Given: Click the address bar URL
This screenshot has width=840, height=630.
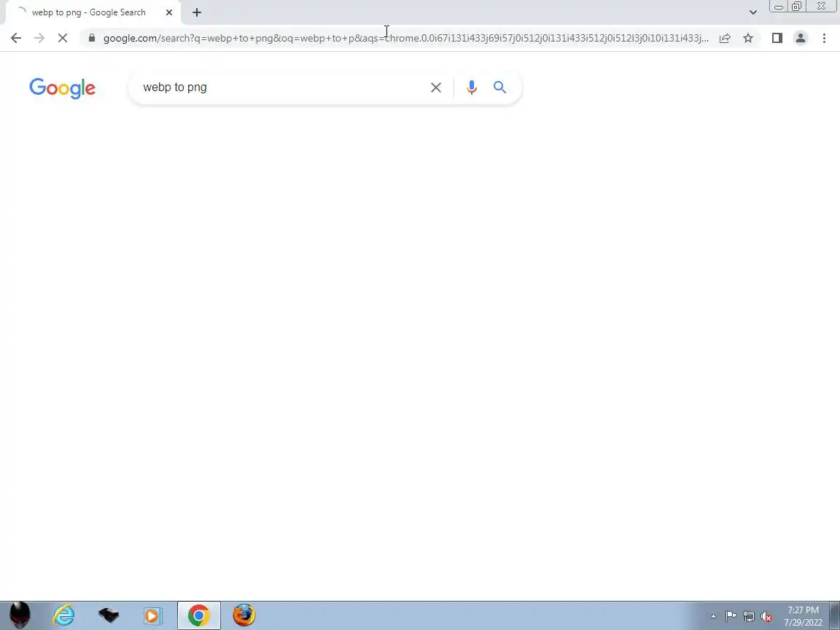Looking at the screenshot, I should pyautogui.click(x=405, y=38).
